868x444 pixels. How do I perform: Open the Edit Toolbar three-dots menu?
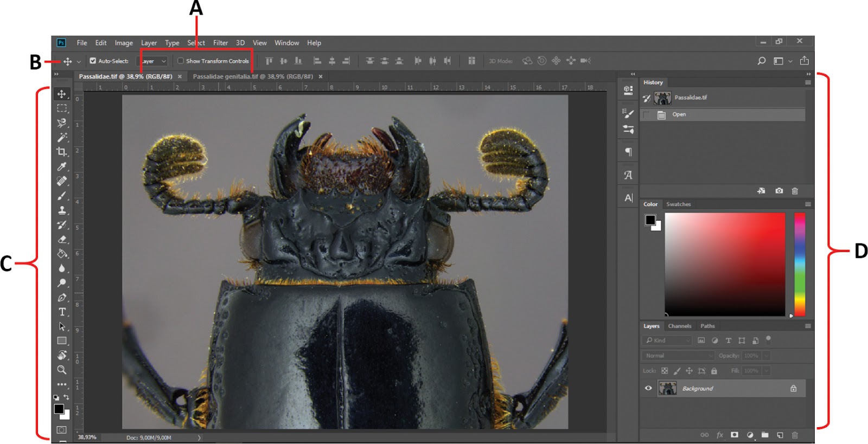(62, 384)
